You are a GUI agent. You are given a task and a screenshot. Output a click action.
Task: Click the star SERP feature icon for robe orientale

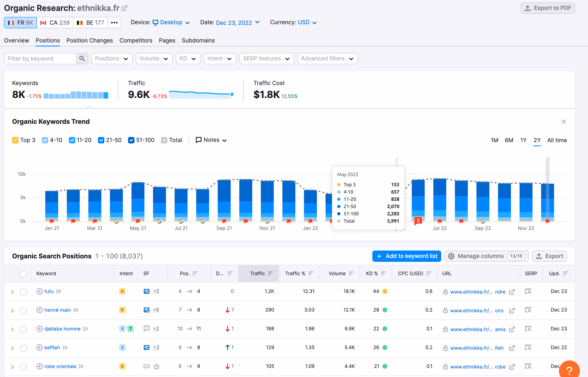pyautogui.click(x=156, y=366)
